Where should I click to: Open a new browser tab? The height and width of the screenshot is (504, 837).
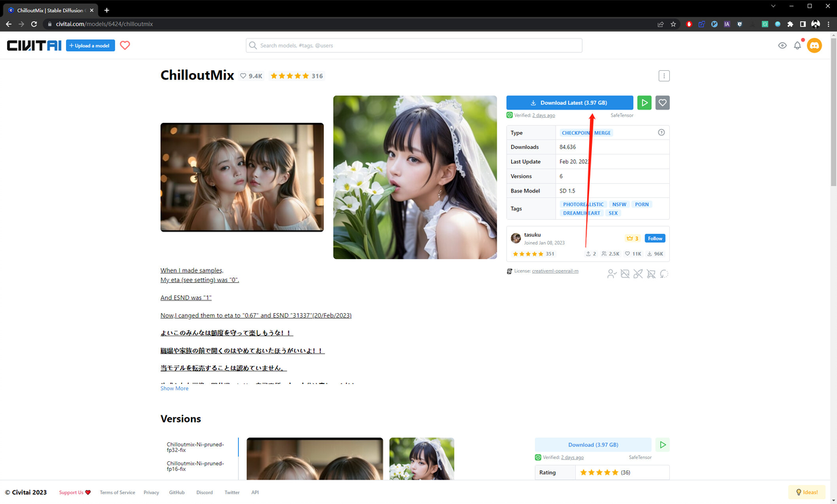tap(107, 10)
